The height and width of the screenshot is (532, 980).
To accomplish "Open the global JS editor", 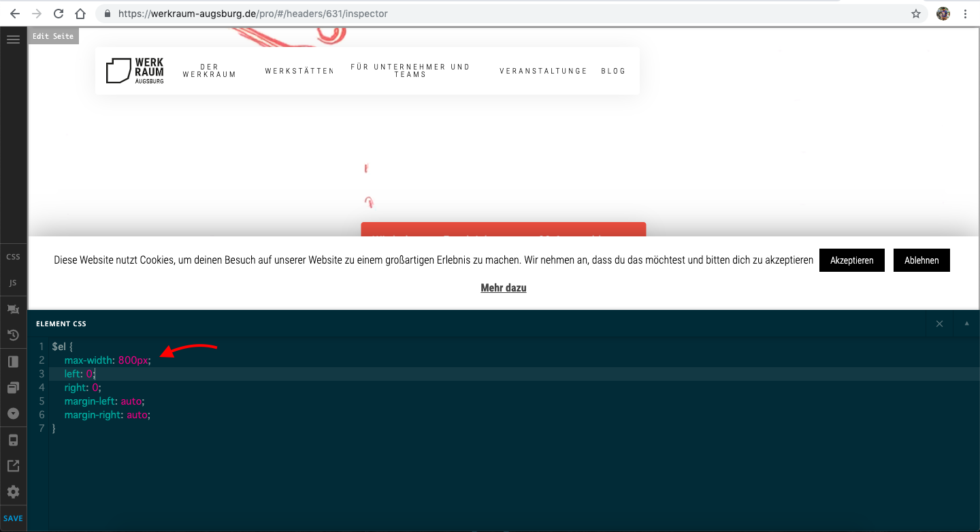I will [13, 283].
